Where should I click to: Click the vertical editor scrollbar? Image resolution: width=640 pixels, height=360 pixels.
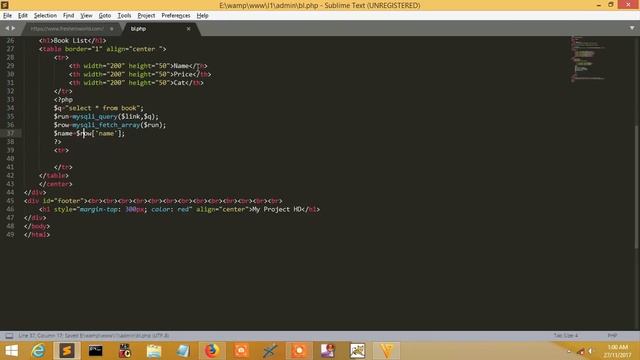(636, 186)
